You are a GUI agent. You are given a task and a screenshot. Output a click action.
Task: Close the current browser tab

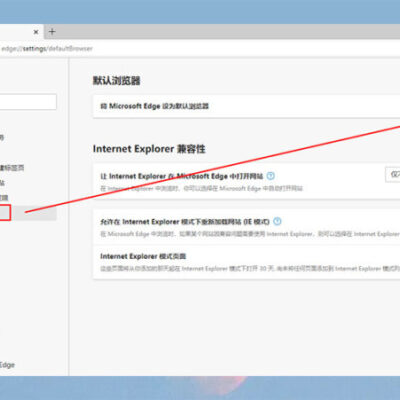[36, 32]
